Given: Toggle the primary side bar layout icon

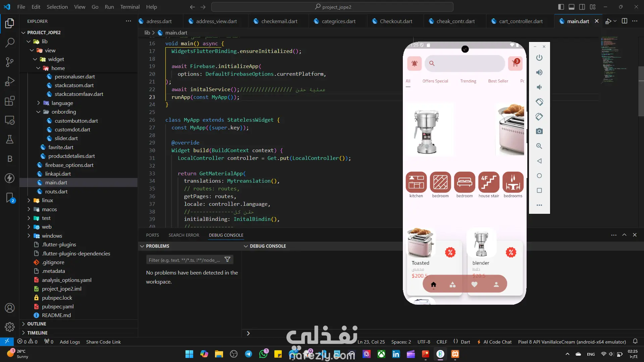Looking at the screenshot, I should 561,7.
